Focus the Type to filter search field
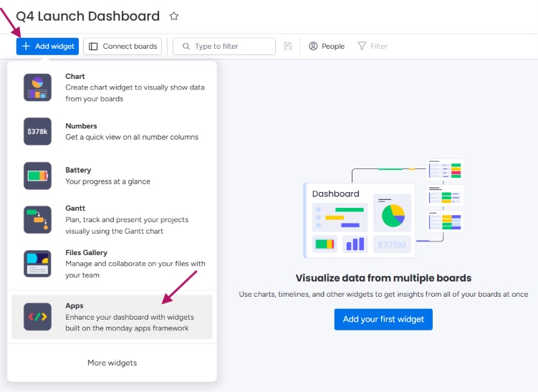 point(224,47)
